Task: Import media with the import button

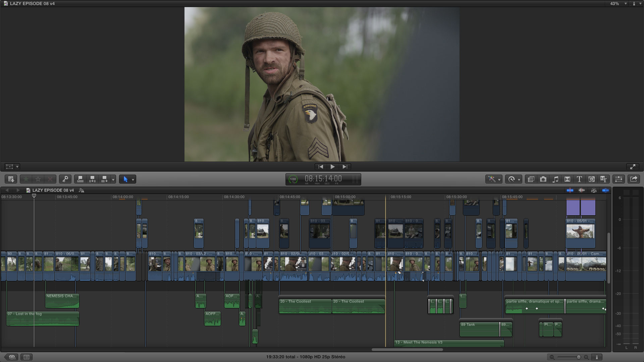Action: [11, 179]
